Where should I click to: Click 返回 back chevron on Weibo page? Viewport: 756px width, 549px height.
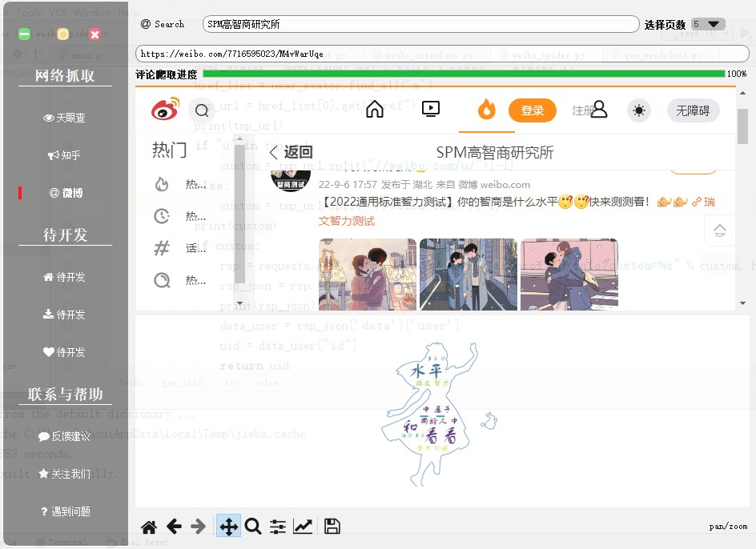[291, 152]
